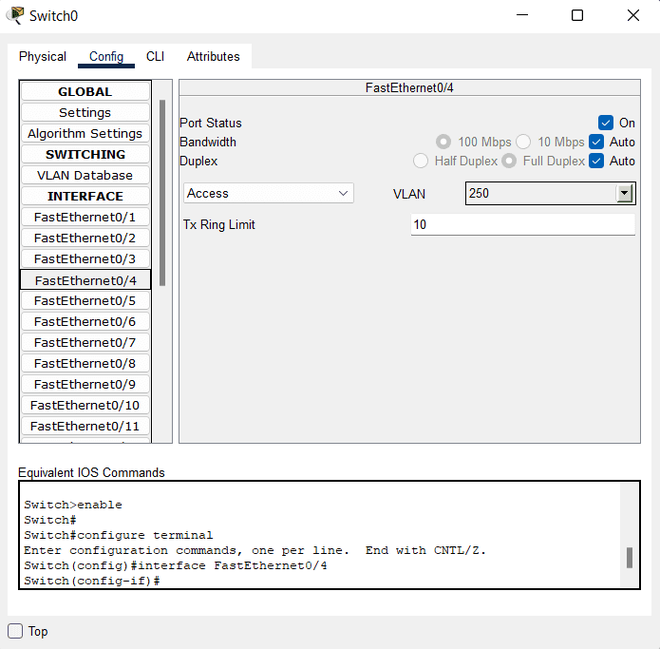
Task: Select the 10 Mbps radio button
Action: point(523,142)
